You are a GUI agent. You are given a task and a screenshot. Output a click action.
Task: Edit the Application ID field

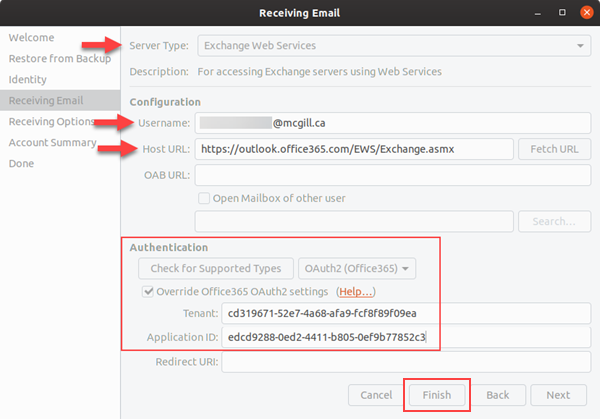[406, 337]
